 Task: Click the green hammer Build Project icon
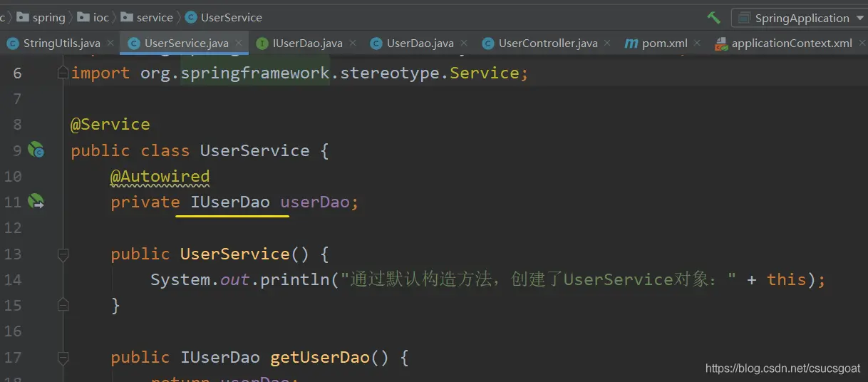[x=713, y=18]
